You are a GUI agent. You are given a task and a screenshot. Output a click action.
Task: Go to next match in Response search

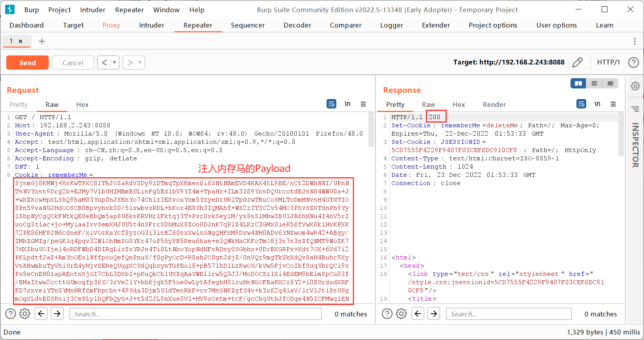tap(434, 314)
